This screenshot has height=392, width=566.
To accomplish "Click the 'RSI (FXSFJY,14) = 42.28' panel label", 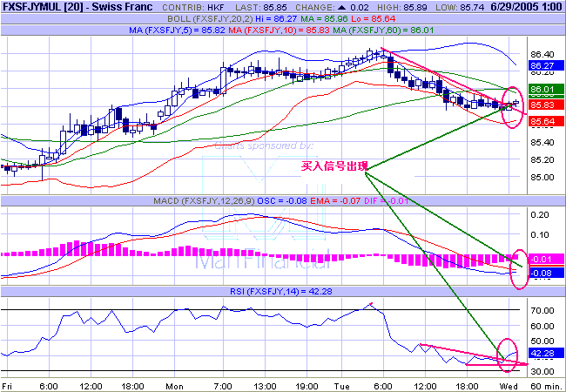I will pyautogui.click(x=281, y=291).
